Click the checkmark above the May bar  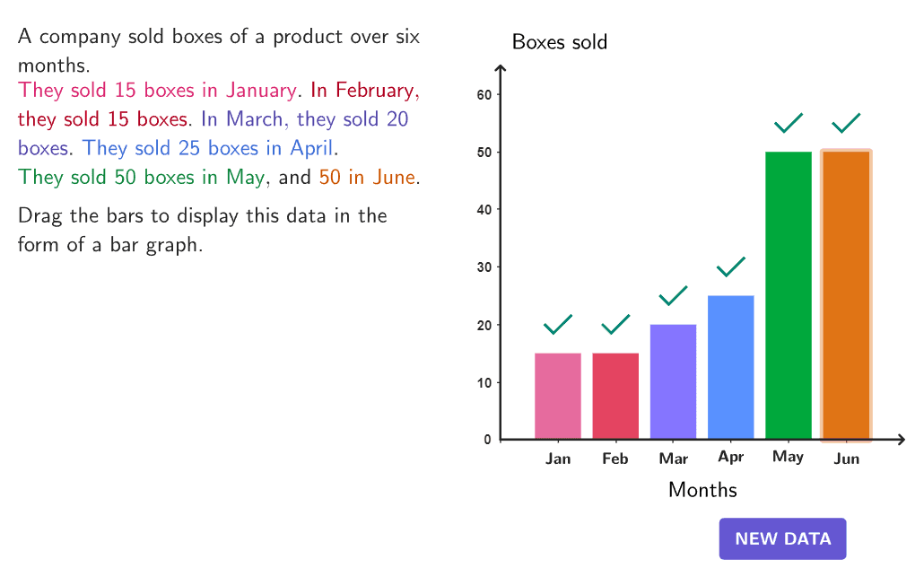point(789,122)
